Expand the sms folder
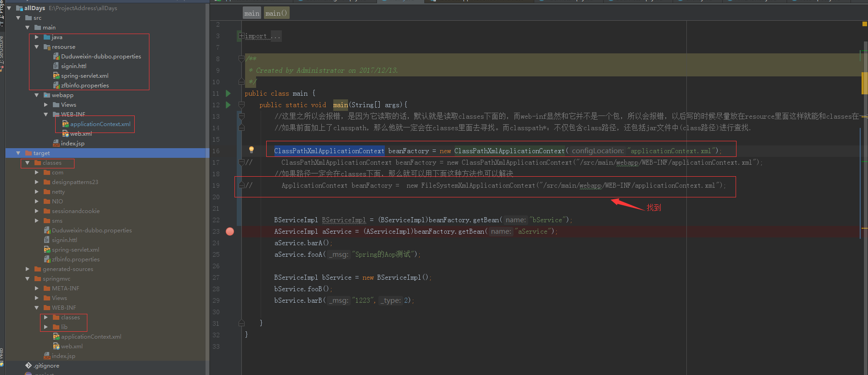 coord(36,220)
